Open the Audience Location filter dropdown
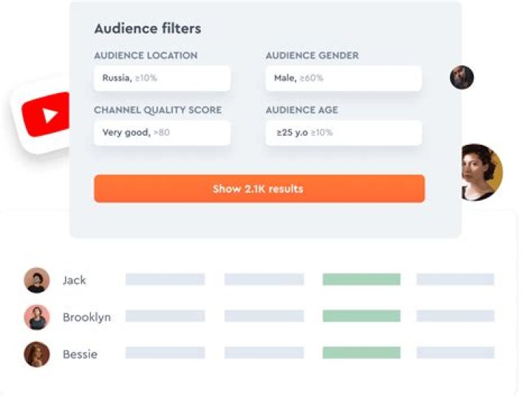Image resolution: width=532 pixels, height=396 pixels. pos(162,78)
